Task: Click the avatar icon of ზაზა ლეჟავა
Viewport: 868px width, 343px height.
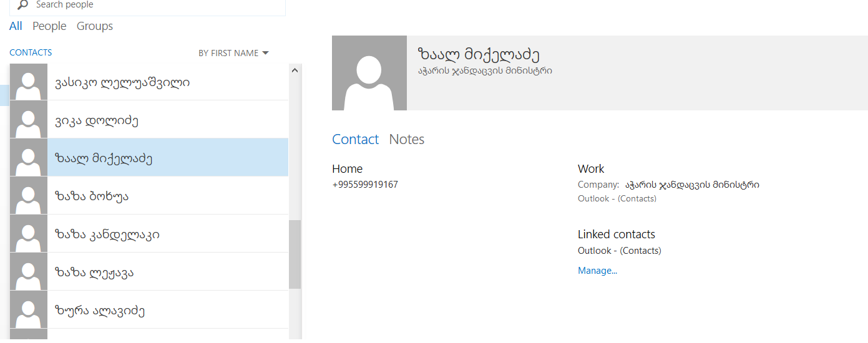Action: point(29,272)
